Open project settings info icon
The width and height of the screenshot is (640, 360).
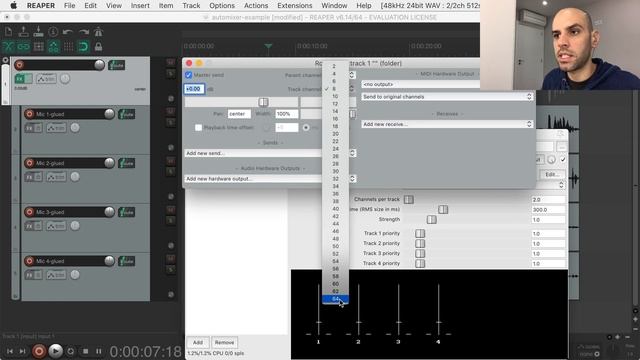pos(53,31)
